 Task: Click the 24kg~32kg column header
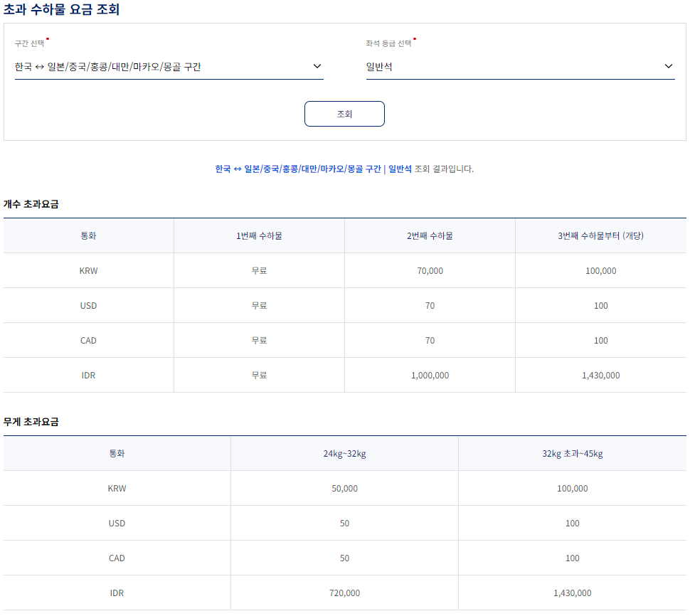coord(344,453)
